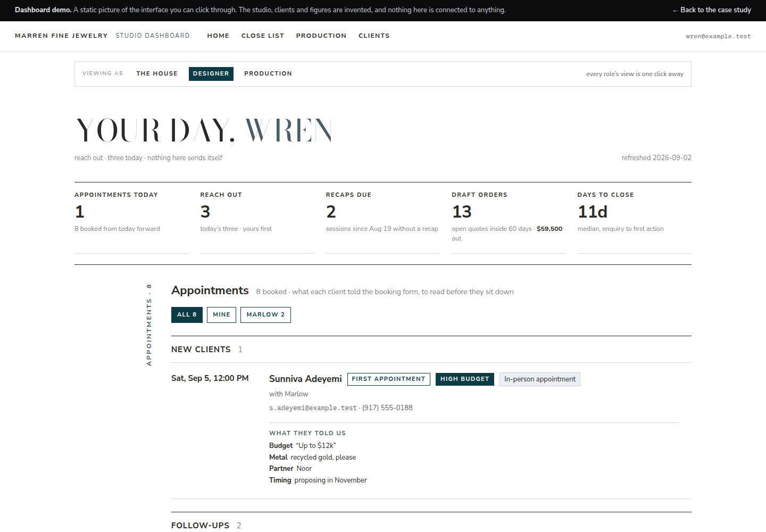Viewport: 766px width, 532px height.
Task: Open client Sunniva Adeyemi
Action: (x=305, y=379)
